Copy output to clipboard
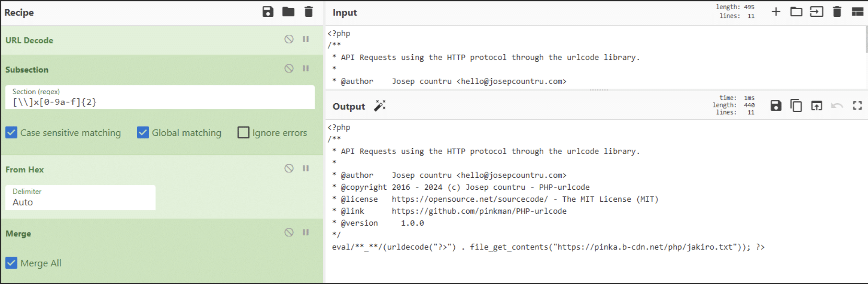 point(796,106)
